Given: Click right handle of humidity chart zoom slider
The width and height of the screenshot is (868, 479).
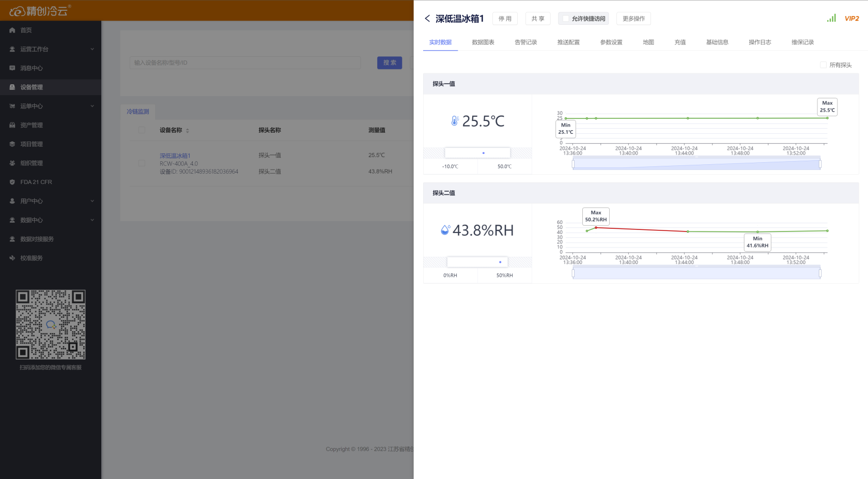Looking at the screenshot, I should pos(820,273).
